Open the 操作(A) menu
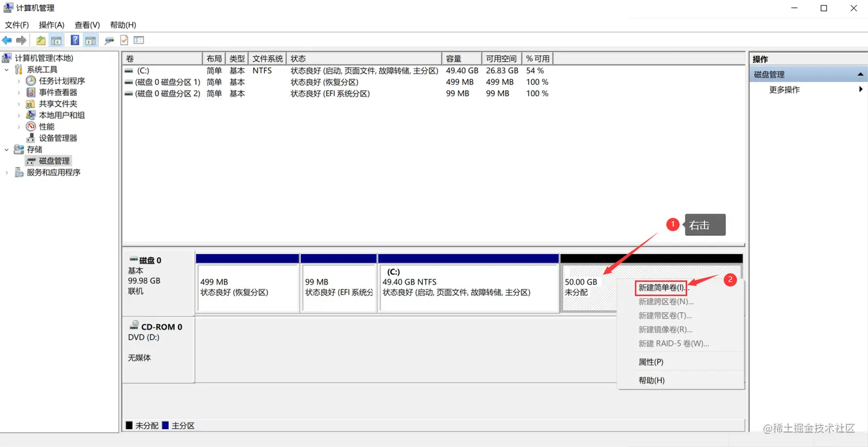This screenshot has width=868, height=447. click(52, 25)
